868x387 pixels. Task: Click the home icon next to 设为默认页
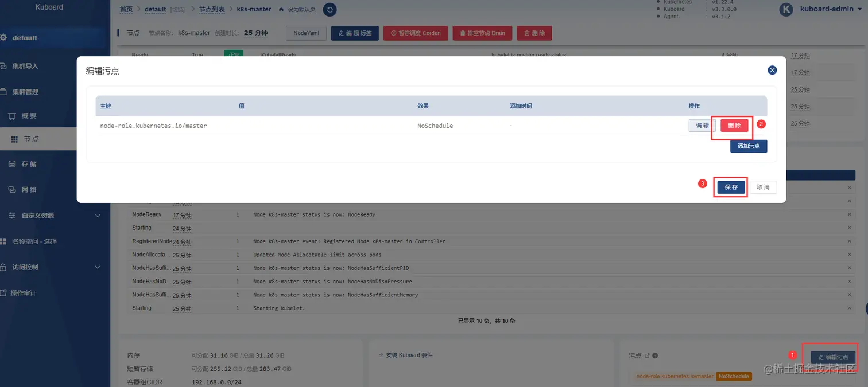[x=281, y=10]
